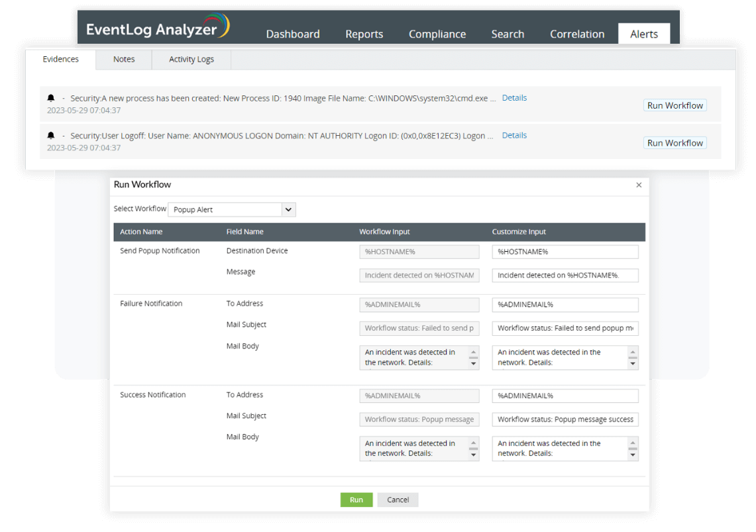Close the Run Workflow dialog
The height and width of the screenshot is (532, 756).
[x=639, y=186]
